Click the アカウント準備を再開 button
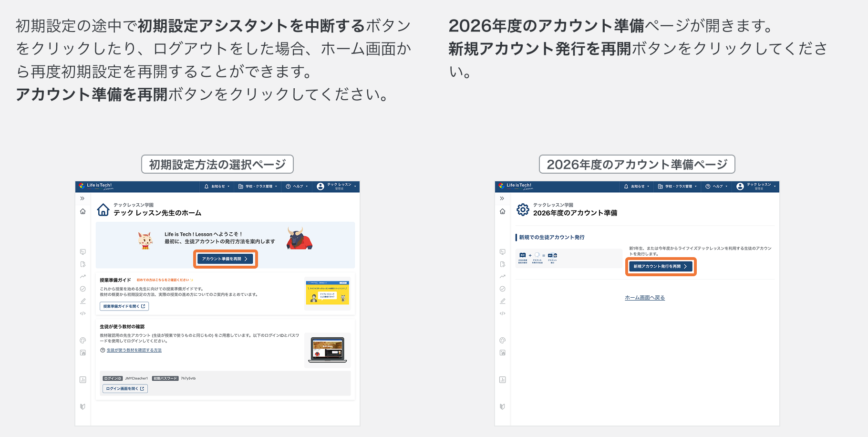The width and height of the screenshot is (868, 437). coord(226,259)
